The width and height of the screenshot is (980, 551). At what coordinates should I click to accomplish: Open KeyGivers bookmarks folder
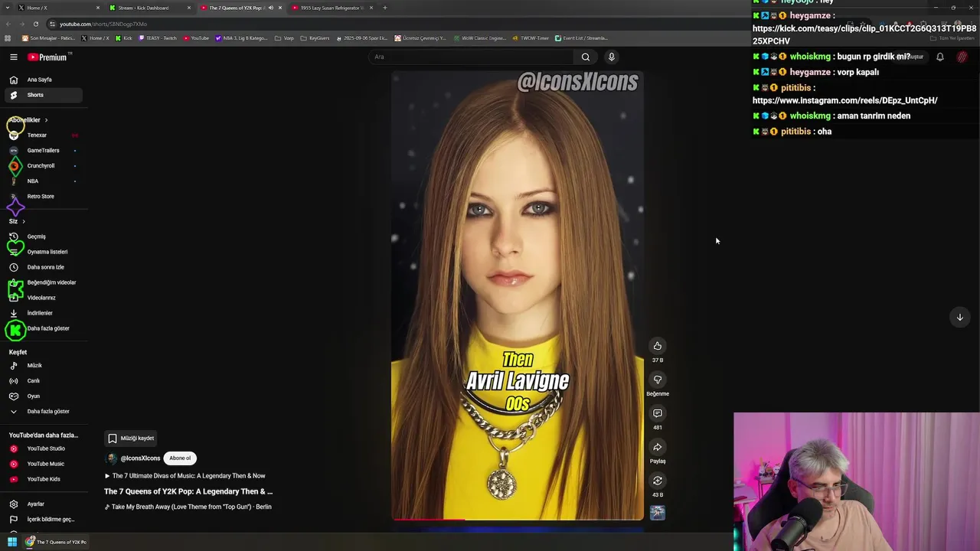[x=315, y=38]
